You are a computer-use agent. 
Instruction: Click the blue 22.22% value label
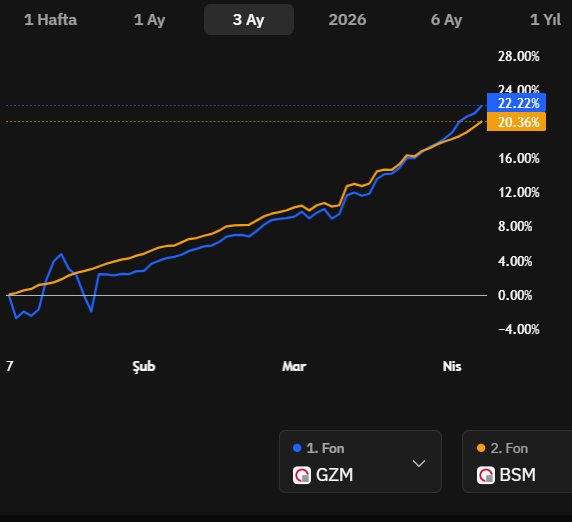click(x=517, y=103)
